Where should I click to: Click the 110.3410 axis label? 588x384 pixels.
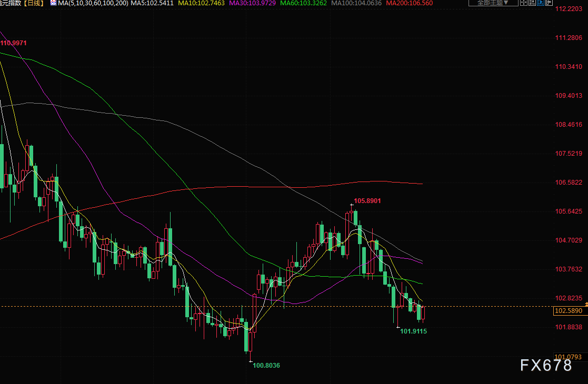click(x=569, y=67)
